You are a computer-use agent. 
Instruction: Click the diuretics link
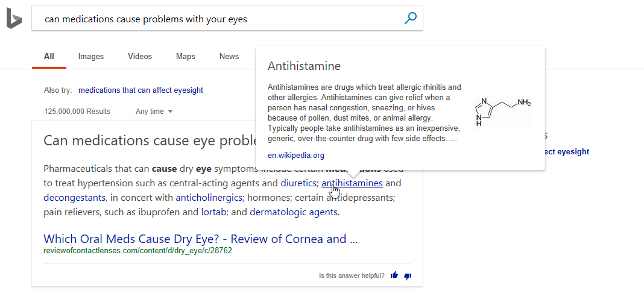tap(298, 183)
